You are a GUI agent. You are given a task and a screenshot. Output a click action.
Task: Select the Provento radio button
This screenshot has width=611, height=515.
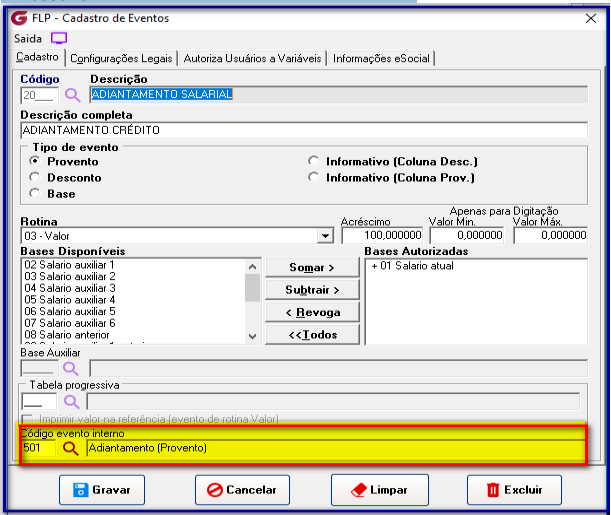(x=35, y=161)
